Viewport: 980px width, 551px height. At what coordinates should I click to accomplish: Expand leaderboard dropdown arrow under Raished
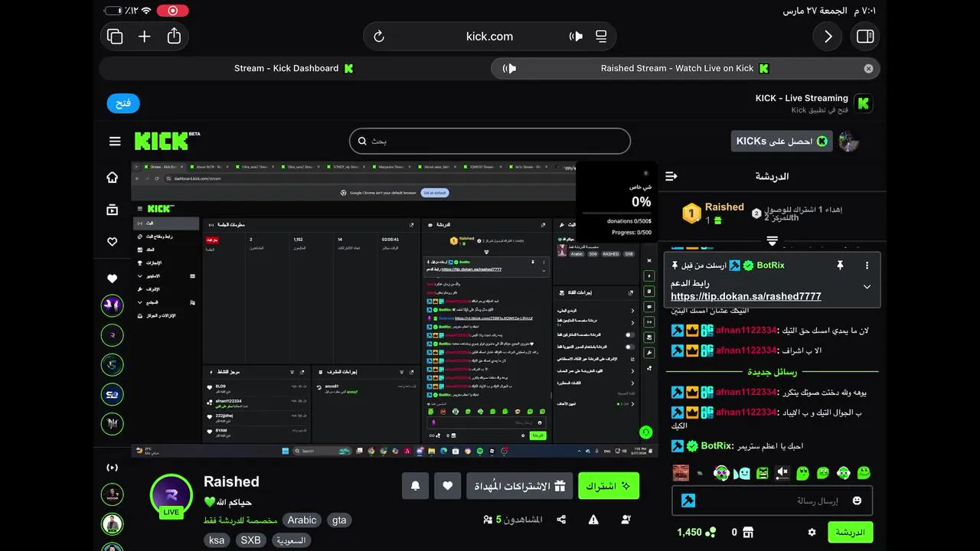tap(772, 241)
